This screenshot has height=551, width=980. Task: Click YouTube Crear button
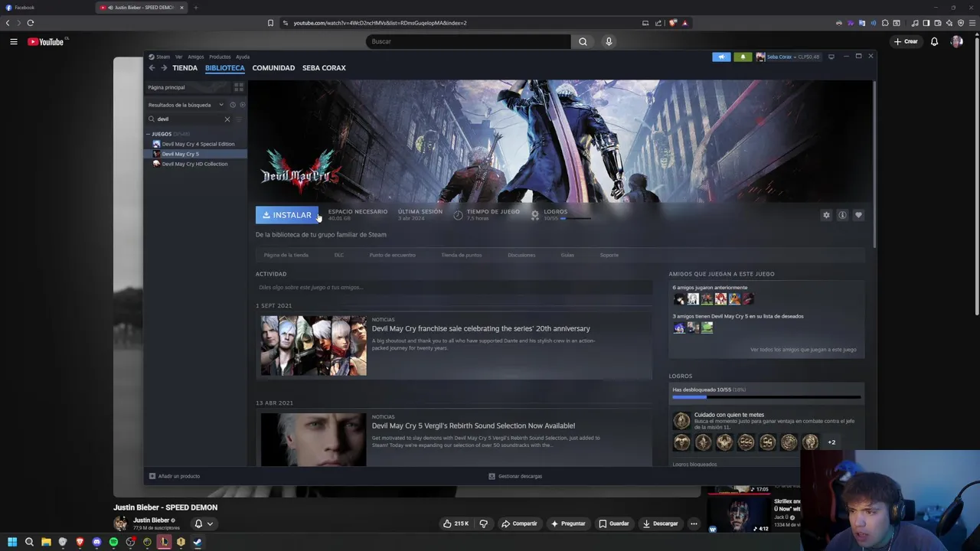coord(906,41)
